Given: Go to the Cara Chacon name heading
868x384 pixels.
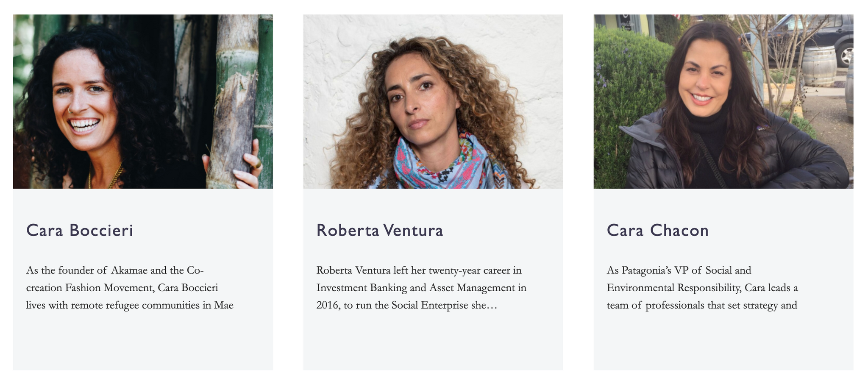Looking at the screenshot, I should [x=657, y=231].
